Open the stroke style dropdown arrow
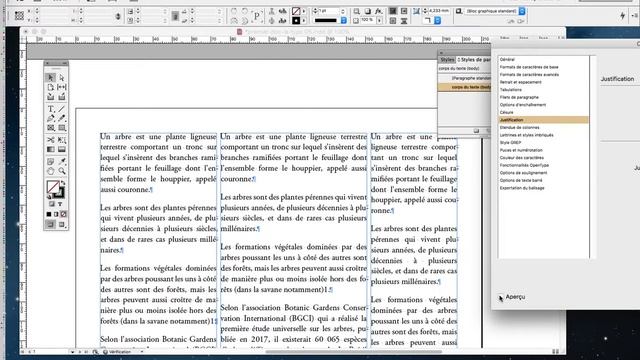This screenshot has width=640, height=360. [344, 20]
